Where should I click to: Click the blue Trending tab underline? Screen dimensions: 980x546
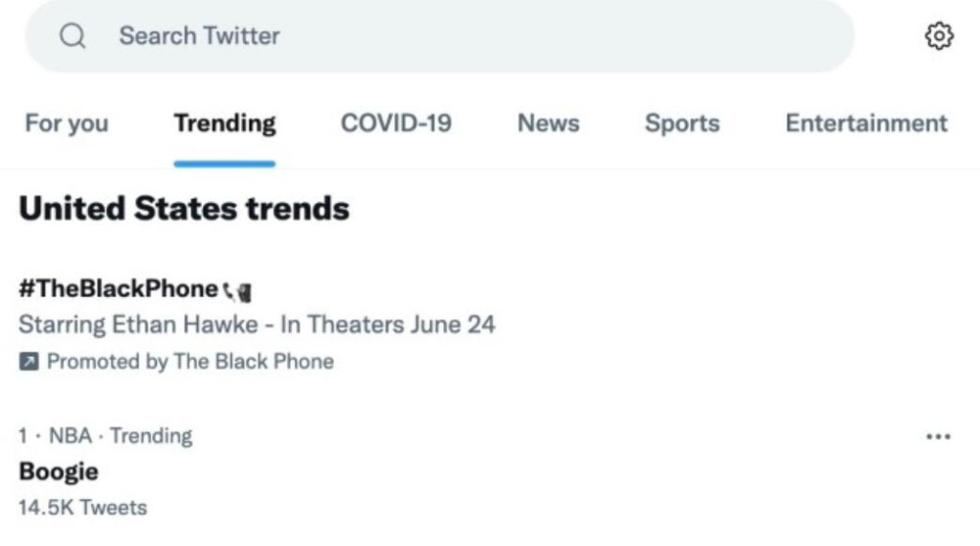click(x=225, y=164)
